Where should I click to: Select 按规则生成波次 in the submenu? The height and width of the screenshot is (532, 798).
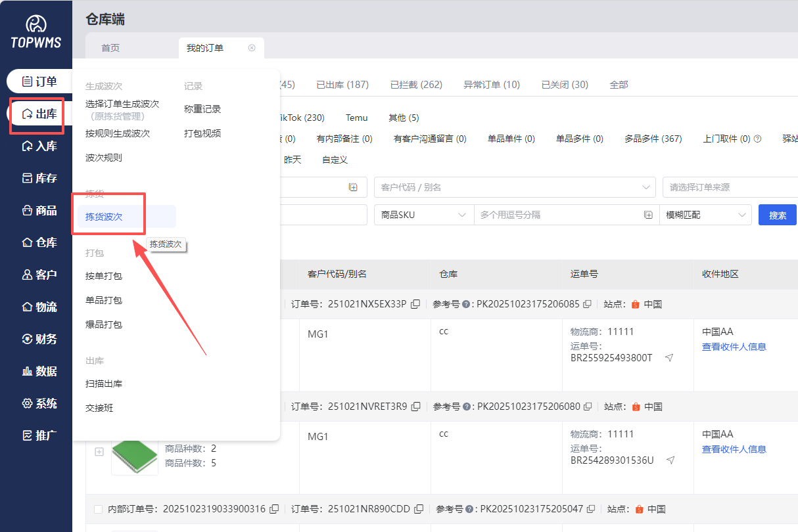pyautogui.click(x=118, y=133)
